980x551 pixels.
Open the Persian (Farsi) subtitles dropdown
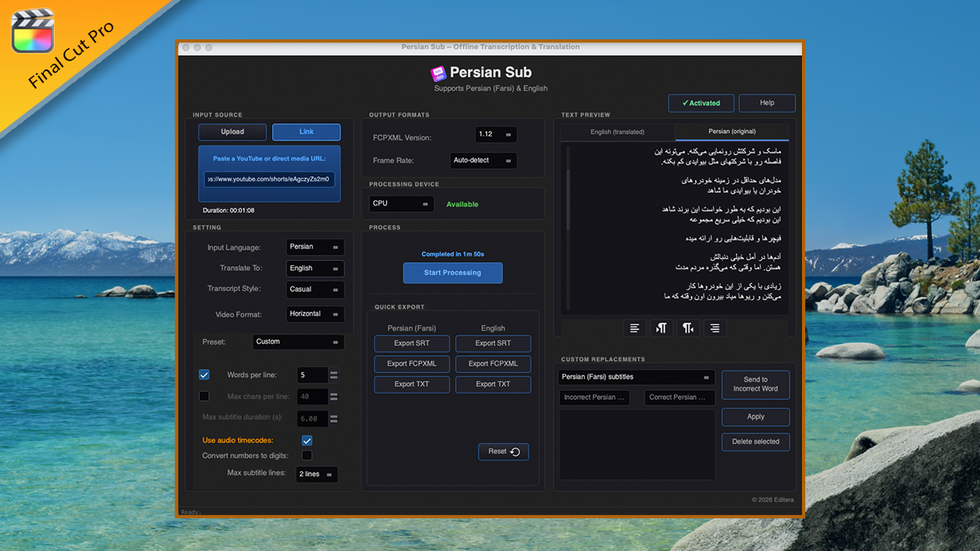pyautogui.click(x=637, y=377)
